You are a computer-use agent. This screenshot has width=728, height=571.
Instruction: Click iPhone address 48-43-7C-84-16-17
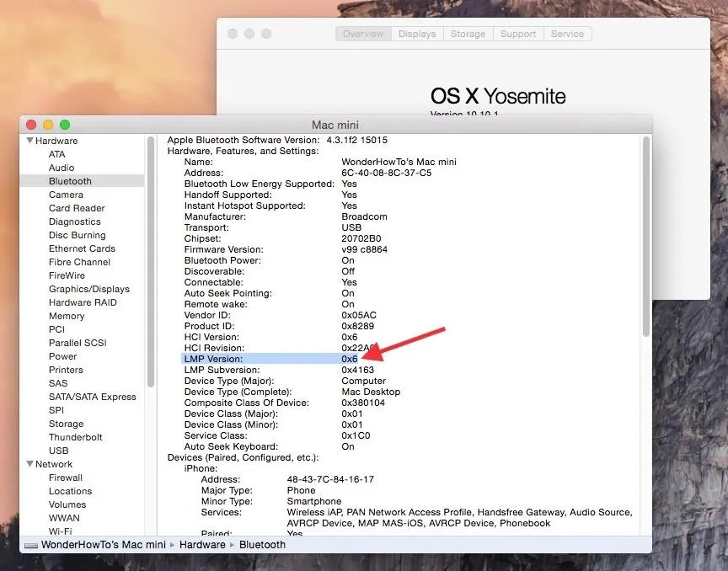(x=330, y=479)
